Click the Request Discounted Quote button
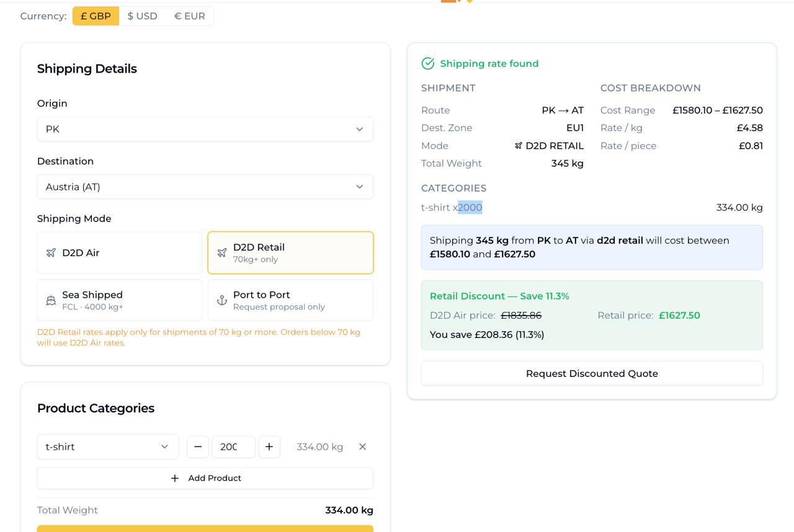 [x=592, y=373]
